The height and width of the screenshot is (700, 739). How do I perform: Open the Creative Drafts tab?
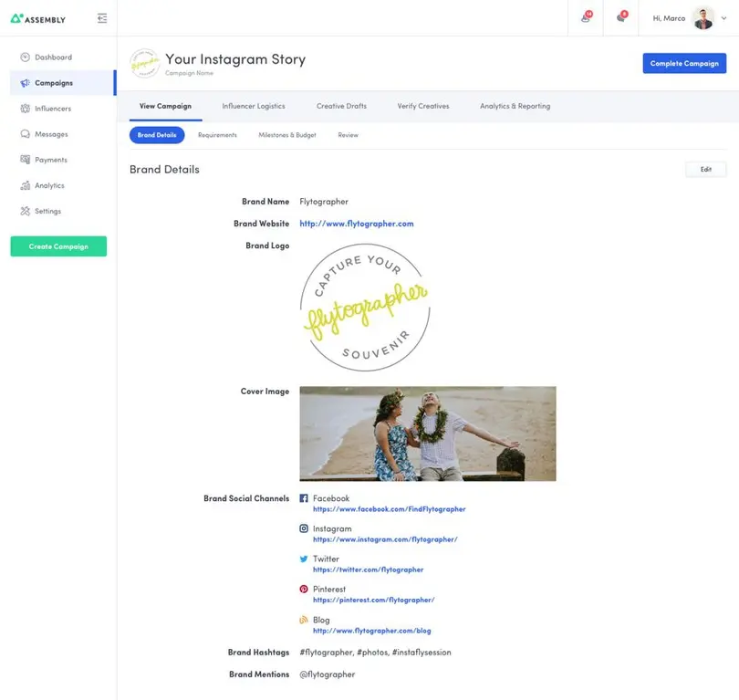(341, 106)
